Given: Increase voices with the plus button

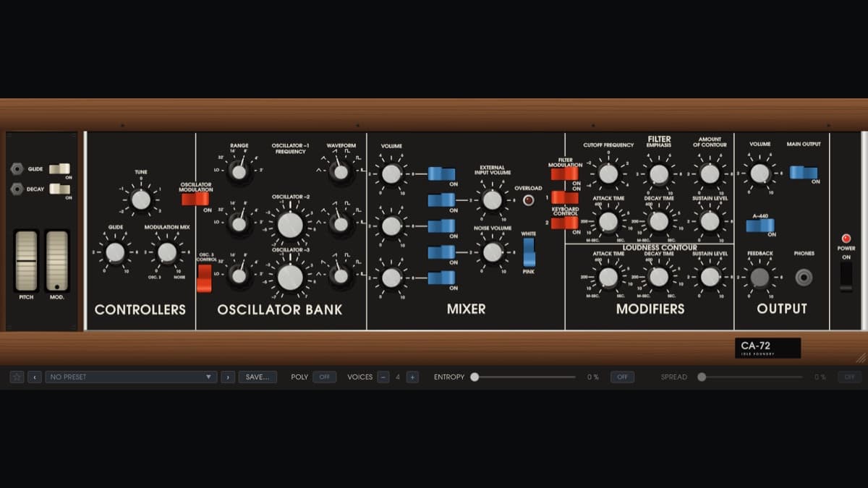Looking at the screenshot, I should coord(412,377).
